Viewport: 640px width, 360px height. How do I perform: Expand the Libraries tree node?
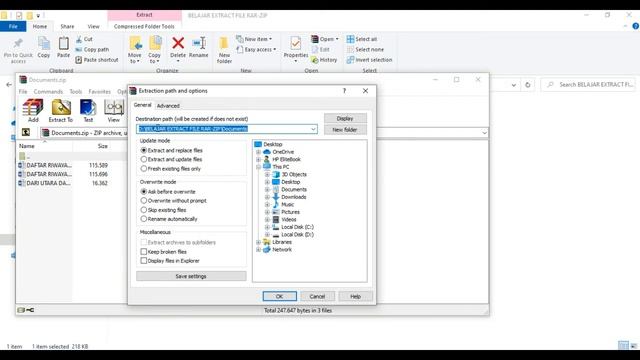pyautogui.click(x=258, y=242)
